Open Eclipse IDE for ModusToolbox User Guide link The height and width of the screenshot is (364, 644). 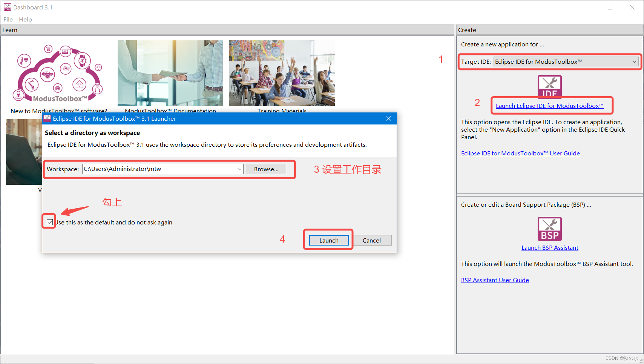[520, 153]
